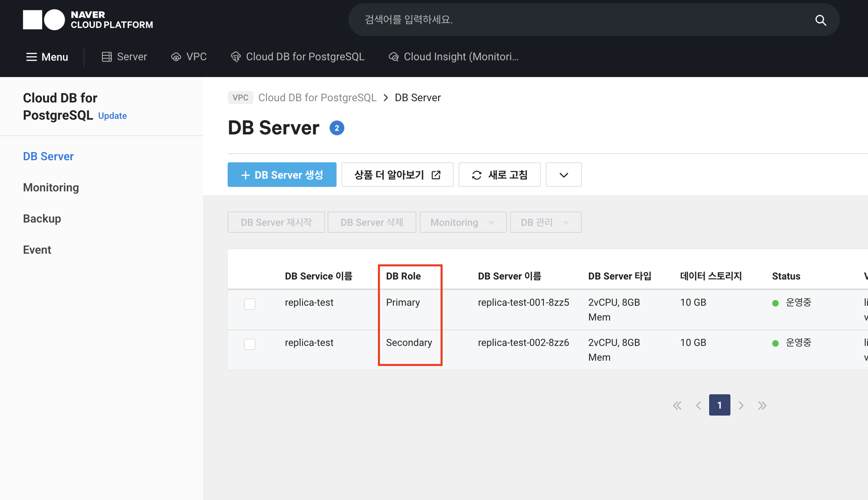Click the Naver Cloud Platform logo
The height and width of the screenshot is (500, 868).
point(88,20)
